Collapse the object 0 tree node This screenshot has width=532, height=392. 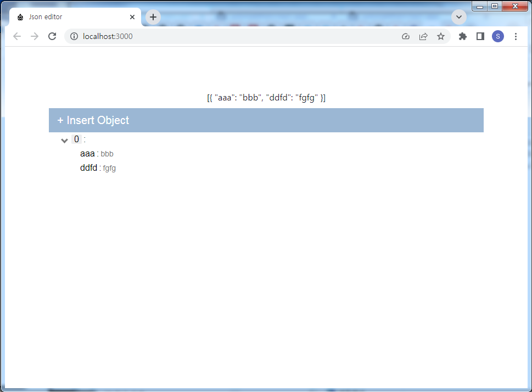[x=64, y=141]
